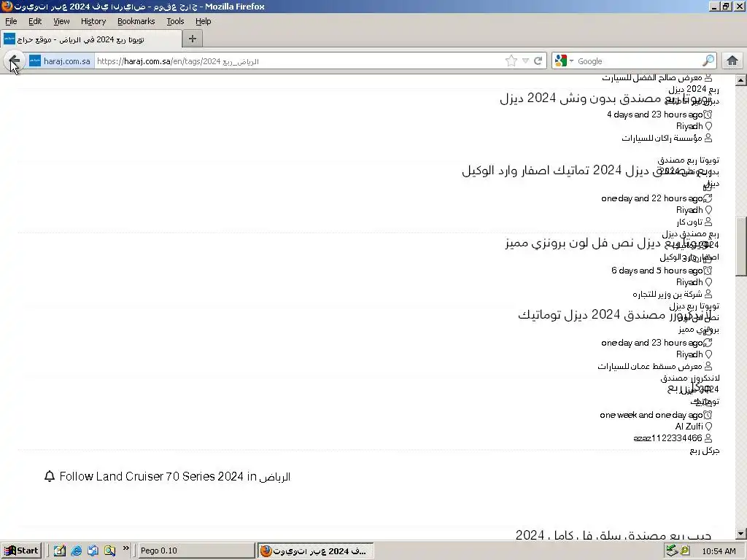Click the bell icon beside Follow Land Cruiser
This screenshot has width=747, height=560.
50,476
